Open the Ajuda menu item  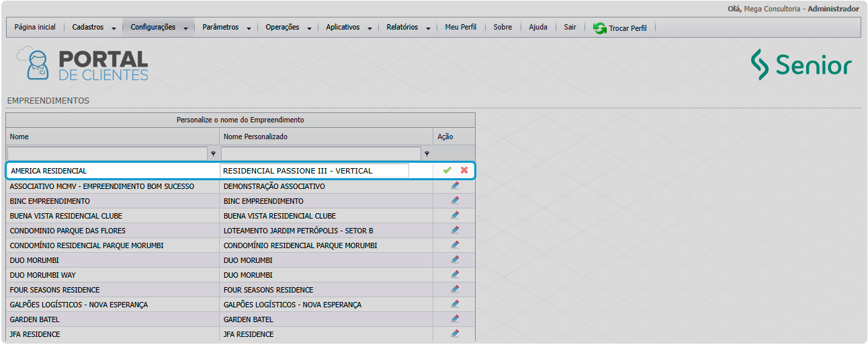pyautogui.click(x=538, y=28)
